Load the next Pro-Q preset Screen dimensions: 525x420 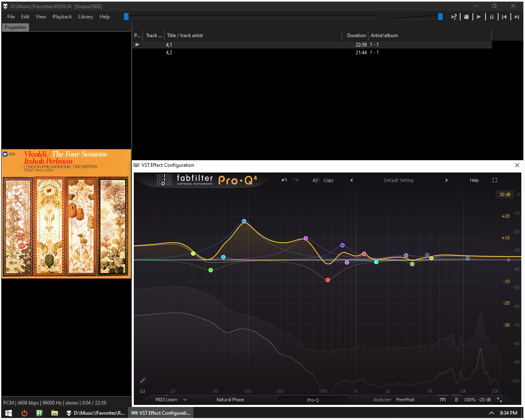(446, 180)
